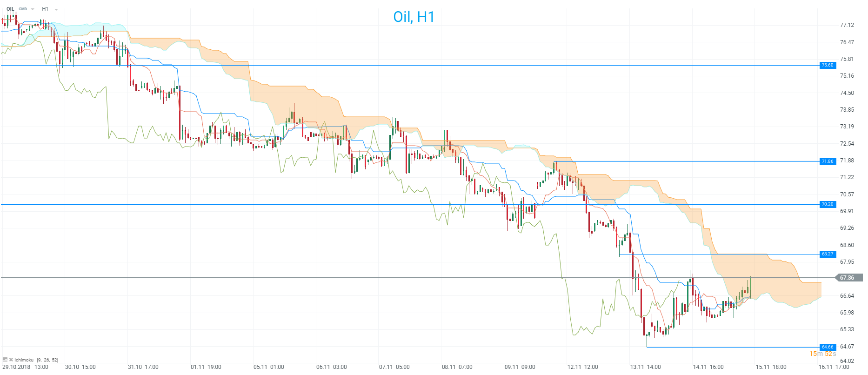
Task: Click the current price 67.36 marker
Action: [x=847, y=278]
